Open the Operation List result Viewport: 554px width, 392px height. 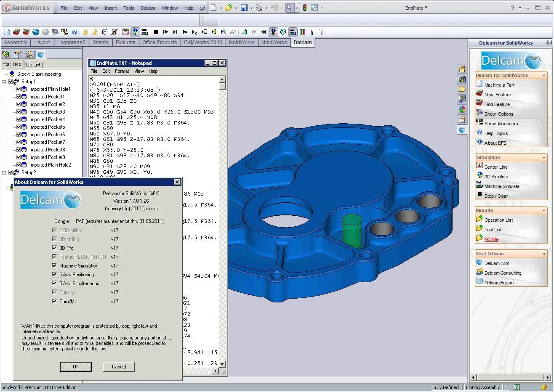[x=498, y=220]
